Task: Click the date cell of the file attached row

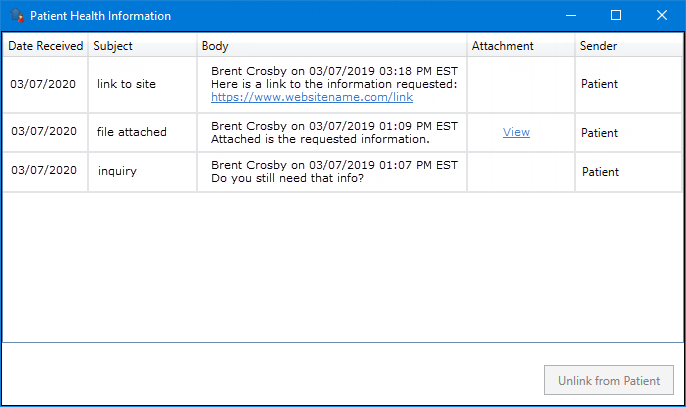Action: (44, 131)
